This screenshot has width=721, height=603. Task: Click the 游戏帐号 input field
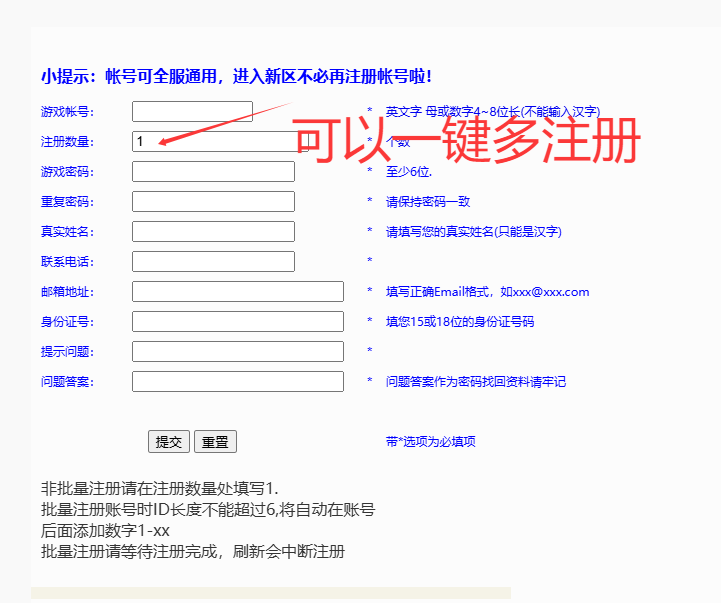192,111
